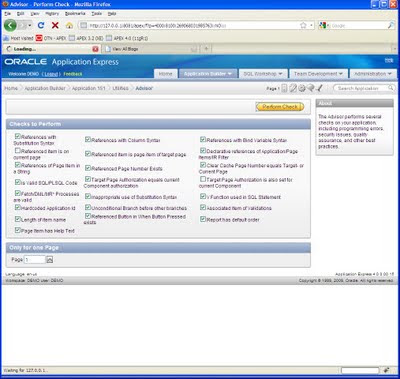Toggle References with Bind Variable Syntax checkbox
Viewport: 400px width, 379px height.
pyautogui.click(x=203, y=139)
